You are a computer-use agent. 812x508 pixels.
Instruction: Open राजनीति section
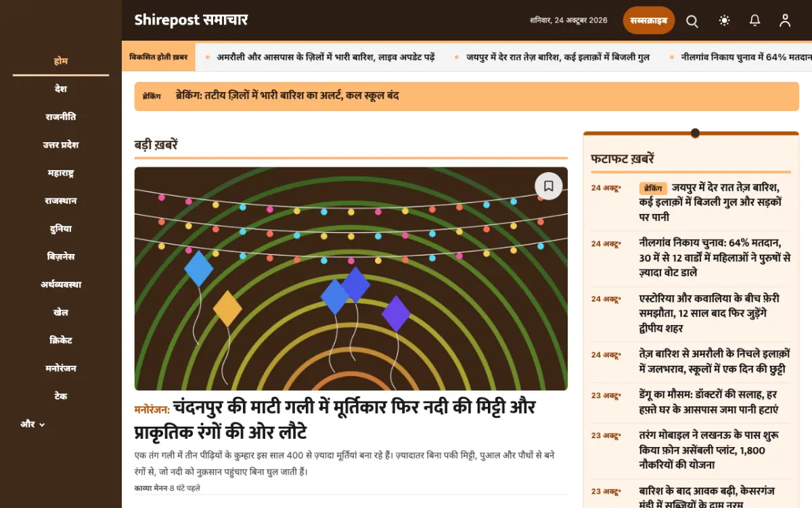pyautogui.click(x=61, y=117)
